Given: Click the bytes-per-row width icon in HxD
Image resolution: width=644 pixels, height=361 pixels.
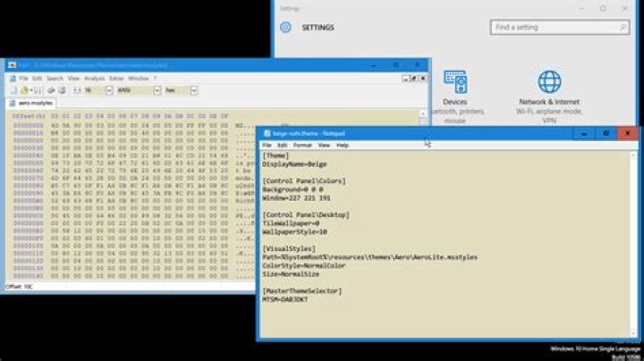Looking at the screenshot, I should point(77,90).
